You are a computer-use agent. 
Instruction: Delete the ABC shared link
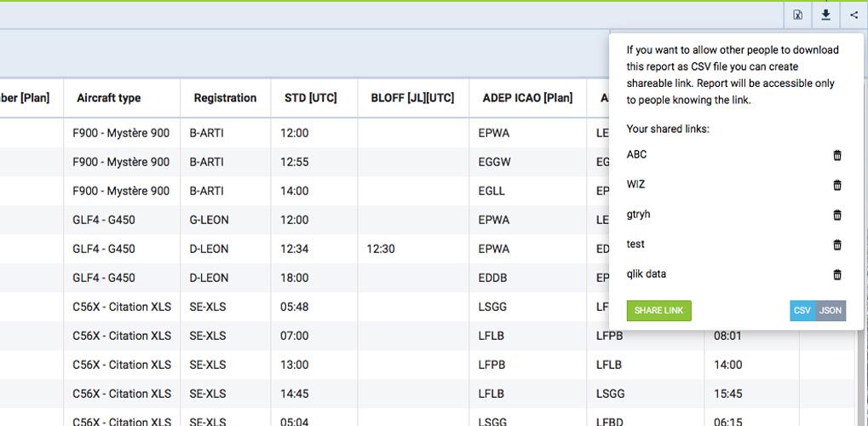837,155
